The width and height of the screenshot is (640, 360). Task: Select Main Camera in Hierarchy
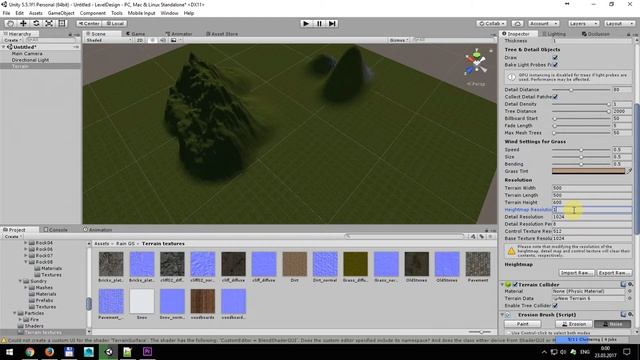27,53
